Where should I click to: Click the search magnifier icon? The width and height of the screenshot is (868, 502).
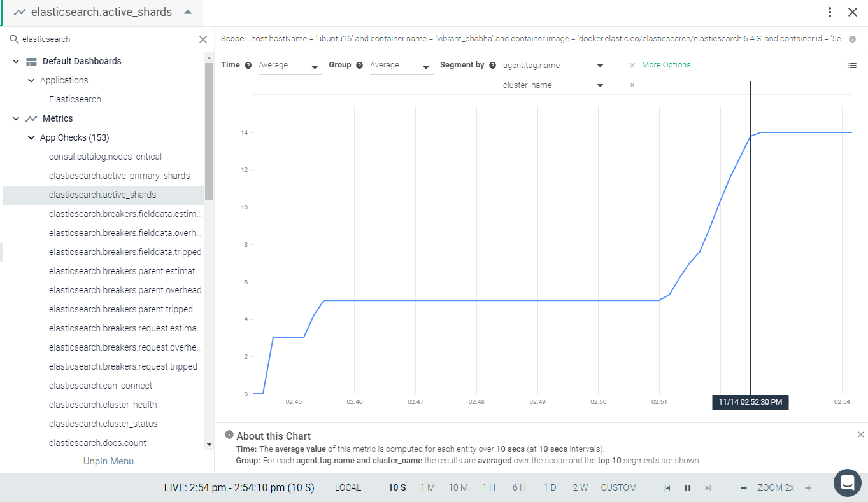click(x=14, y=39)
